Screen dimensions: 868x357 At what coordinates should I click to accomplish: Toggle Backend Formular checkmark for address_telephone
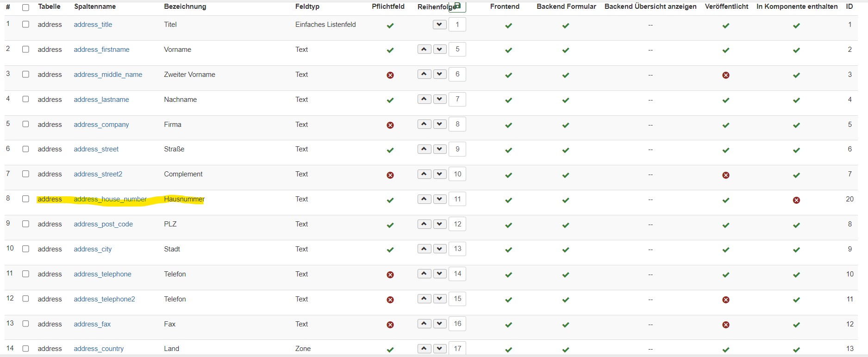tap(565, 275)
